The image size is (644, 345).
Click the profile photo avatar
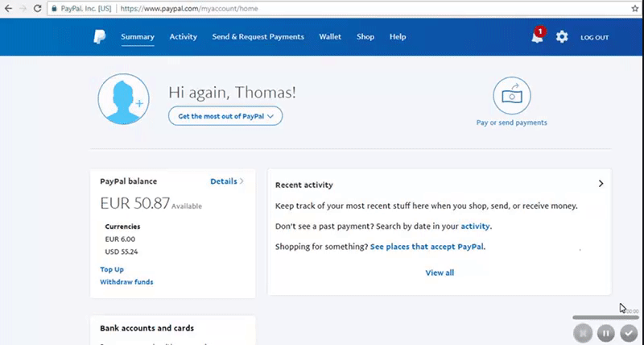click(x=123, y=99)
